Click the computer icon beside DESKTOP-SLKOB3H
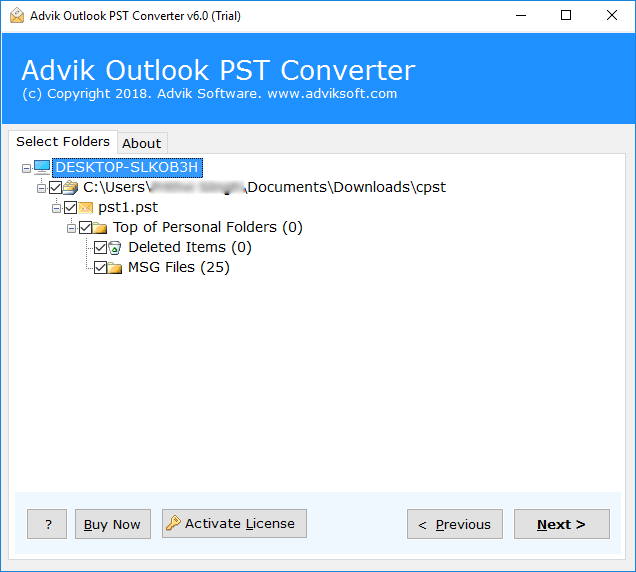Screen dimensions: 636x572 (42, 167)
